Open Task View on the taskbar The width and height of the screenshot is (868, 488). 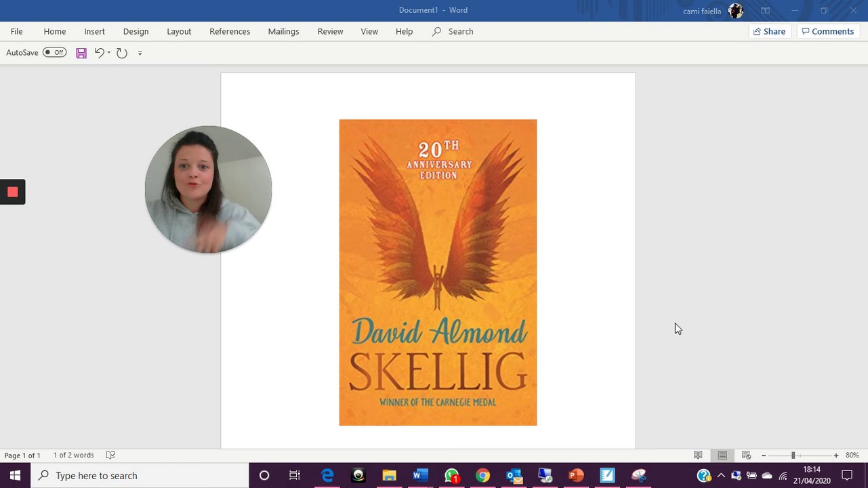pos(295,475)
